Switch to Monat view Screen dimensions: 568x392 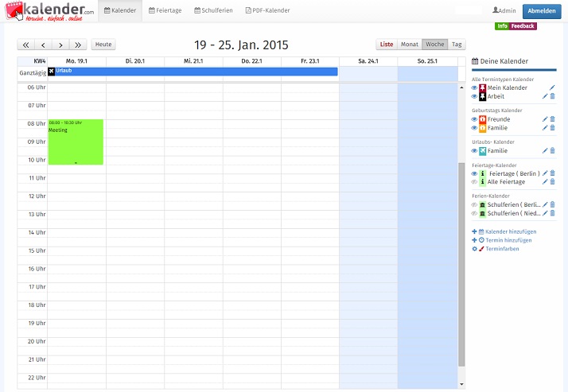pyautogui.click(x=409, y=45)
